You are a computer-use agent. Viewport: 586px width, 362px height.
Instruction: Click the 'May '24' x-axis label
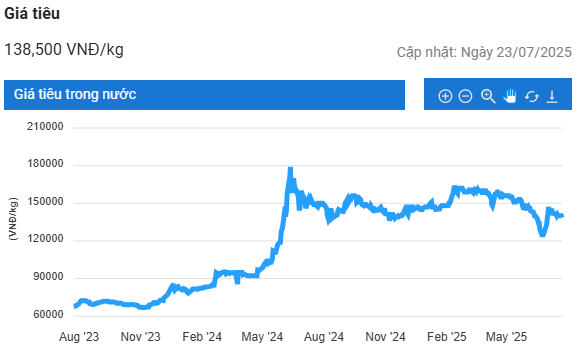pyautogui.click(x=262, y=337)
